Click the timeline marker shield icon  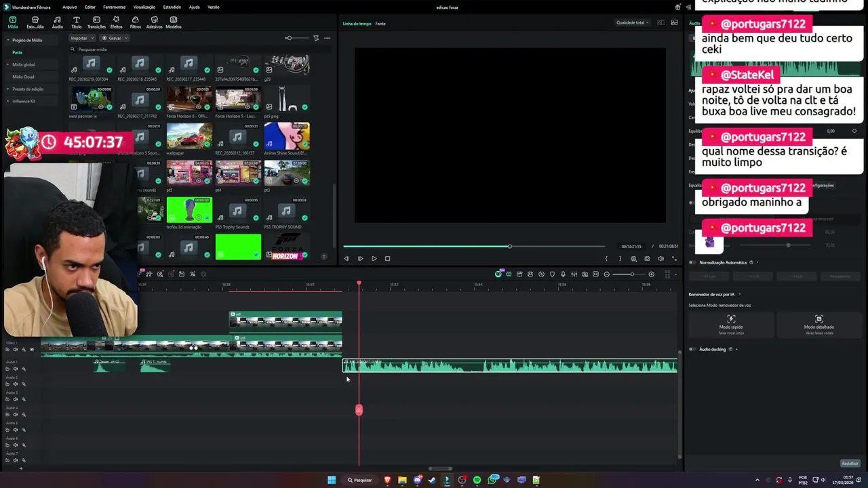click(552, 274)
